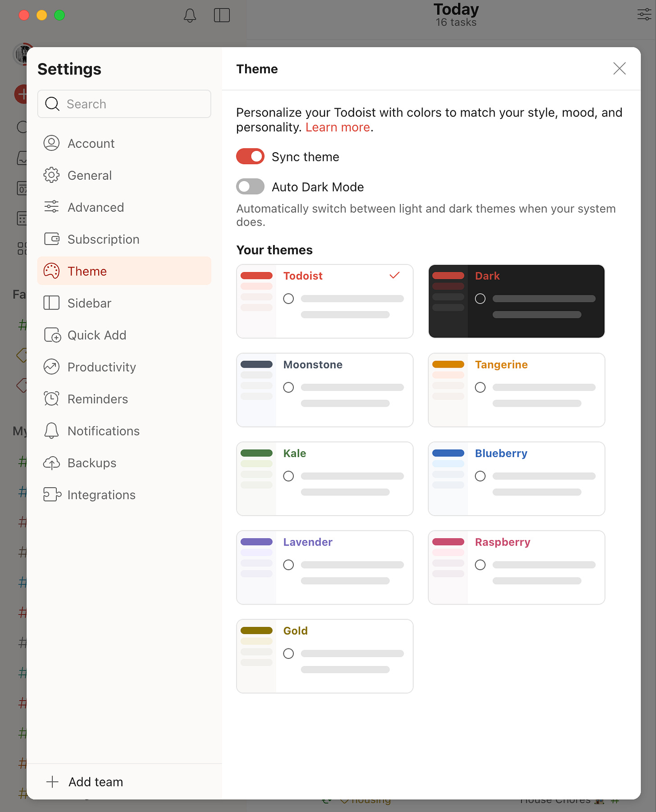This screenshot has width=656, height=812.
Task: Enable the Auto Dark Mode switch
Action: click(250, 186)
